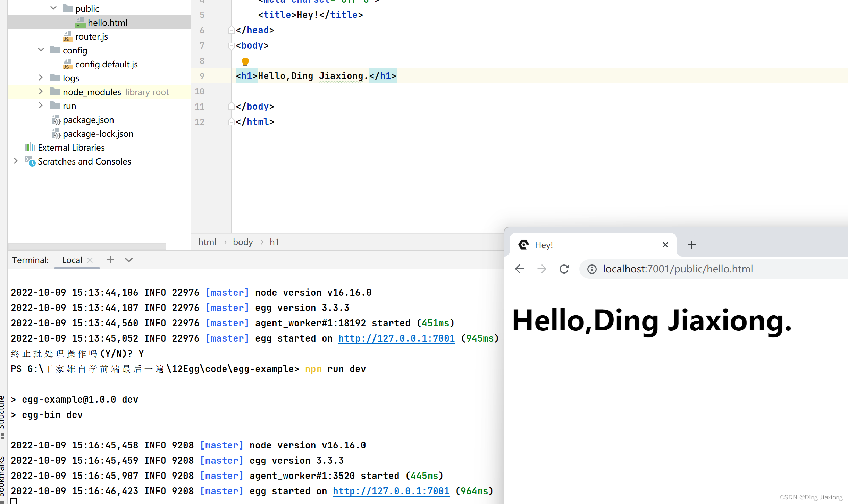
Task: Click the project tree horizontal scrollbar
Action: pos(87,246)
